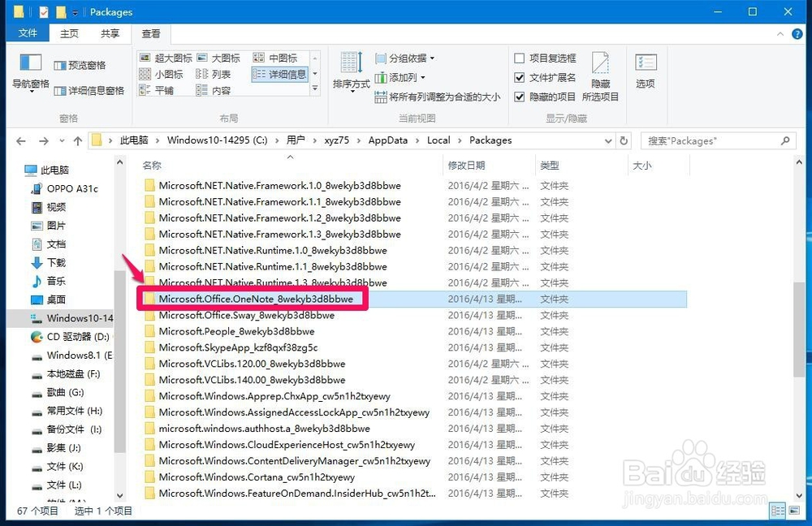The image size is (812, 526).
Task: Select This PC (此电脑) tree node
Action: (46, 170)
